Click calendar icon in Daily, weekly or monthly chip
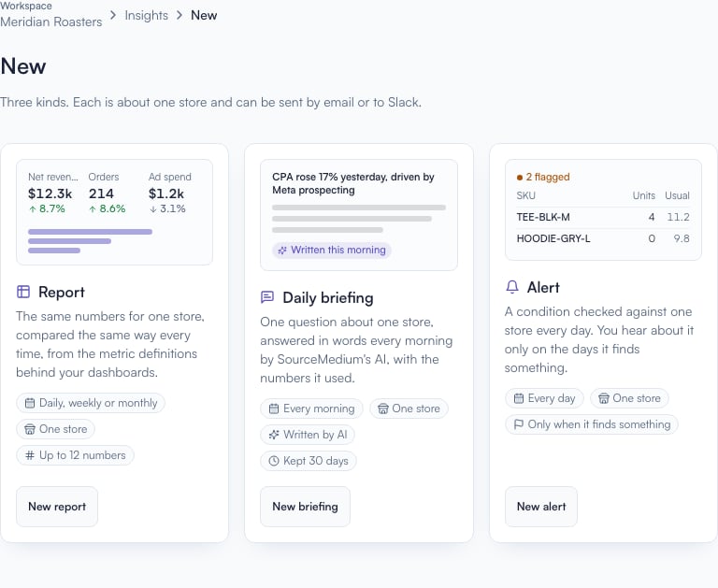 [x=30, y=403]
